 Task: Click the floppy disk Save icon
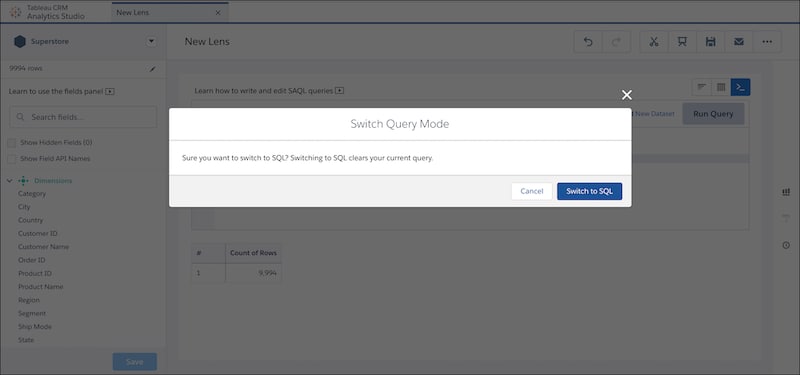(x=710, y=42)
